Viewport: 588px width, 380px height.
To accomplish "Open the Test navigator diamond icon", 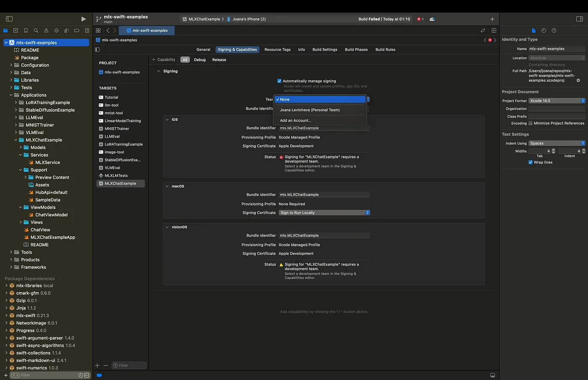I will click(56, 30).
